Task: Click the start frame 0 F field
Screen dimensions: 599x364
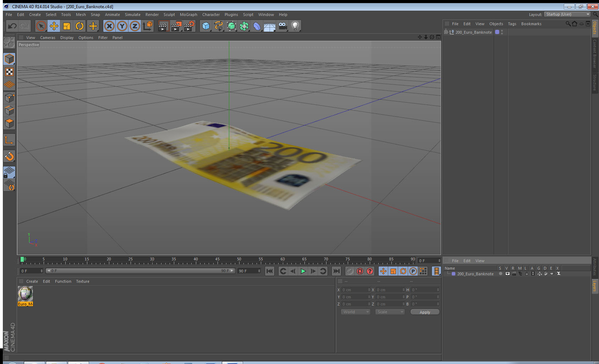Action: tap(31, 271)
